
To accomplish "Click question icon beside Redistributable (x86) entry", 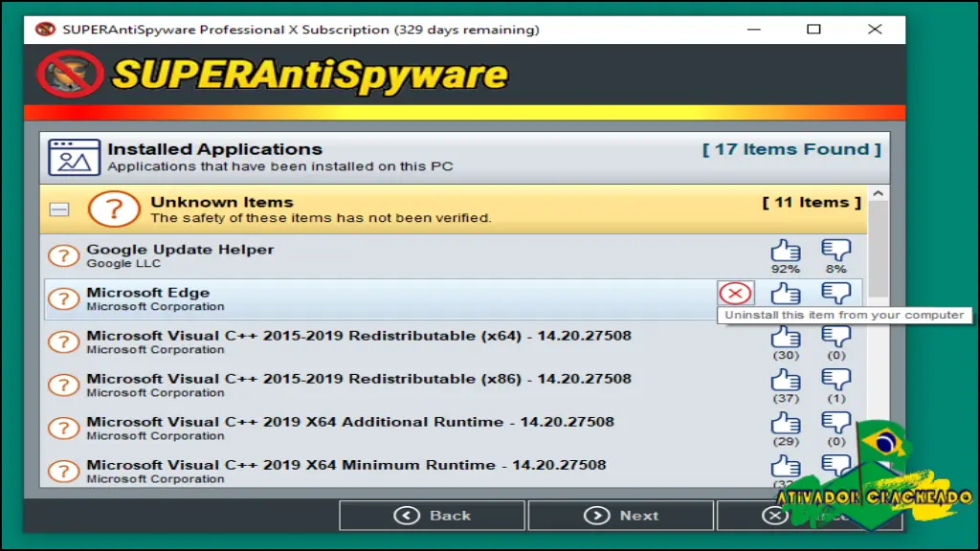I will click(x=64, y=386).
